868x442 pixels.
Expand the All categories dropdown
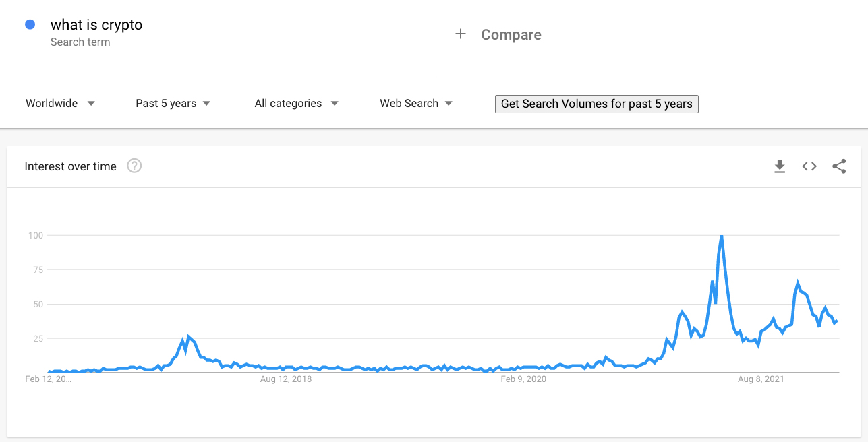[x=297, y=104]
